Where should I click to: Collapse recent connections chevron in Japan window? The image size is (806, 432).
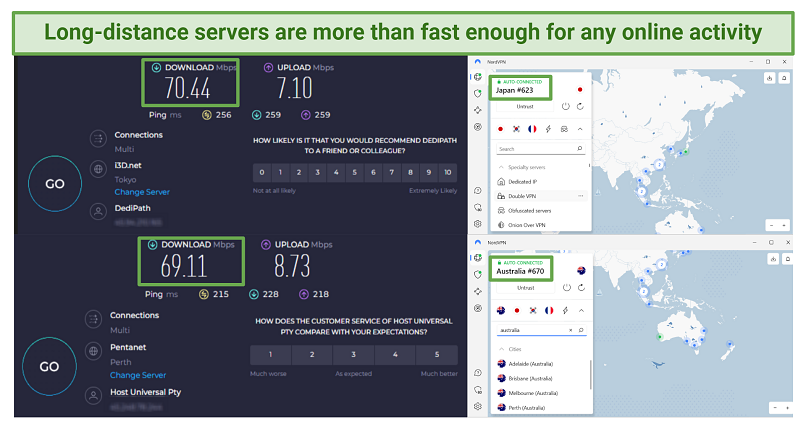click(x=580, y=129)
